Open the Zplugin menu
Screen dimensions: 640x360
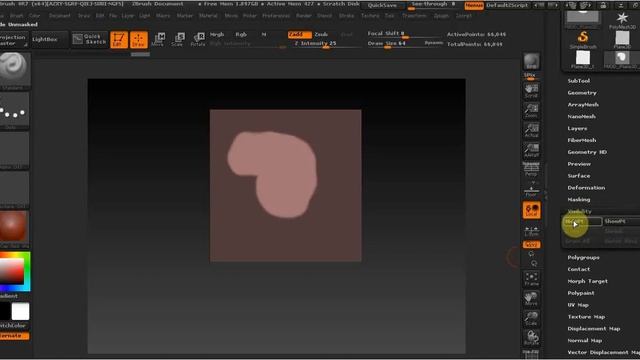click(441, 16)
